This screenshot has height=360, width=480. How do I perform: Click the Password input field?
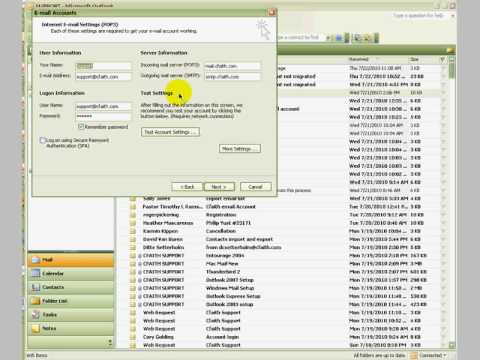click(x=103, y=116)
